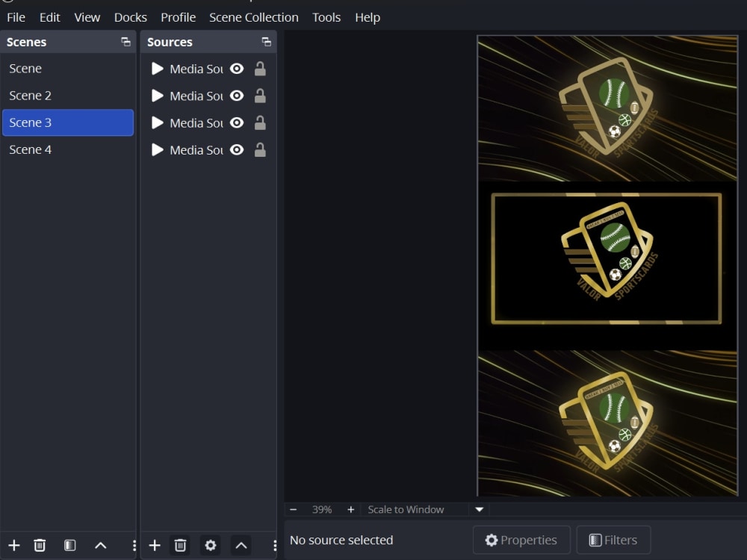Open source properties gear icon in Sources toolbar
The height and width of the screenshot is (560, 747).
[211, 545]
